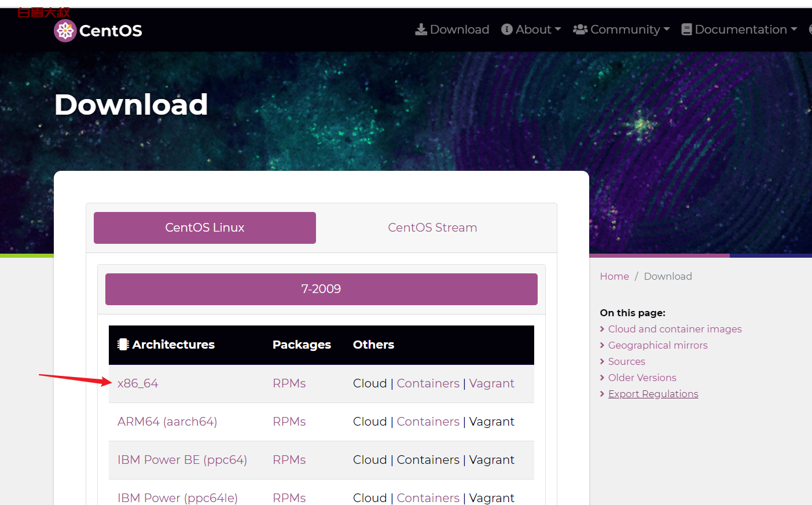This screenshot has width=812, height=505.
Task: Open the Documentation dropdown menu
Action: point(740,30)
